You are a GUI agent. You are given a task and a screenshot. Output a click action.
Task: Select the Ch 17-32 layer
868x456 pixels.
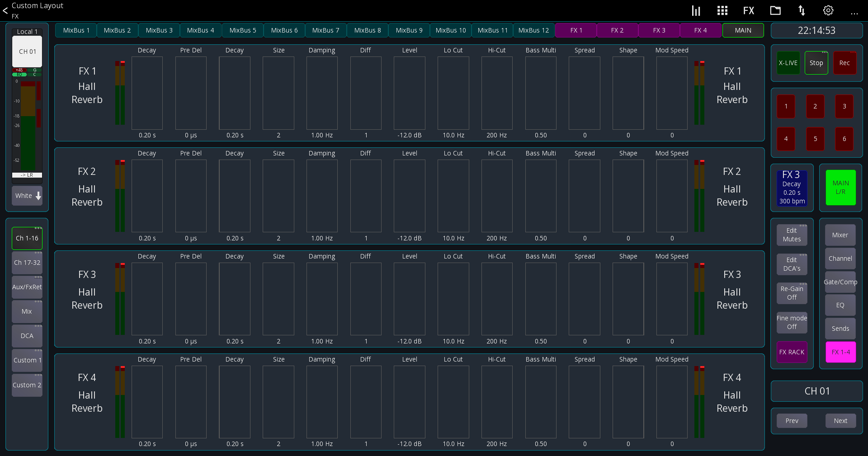(27, 263)
